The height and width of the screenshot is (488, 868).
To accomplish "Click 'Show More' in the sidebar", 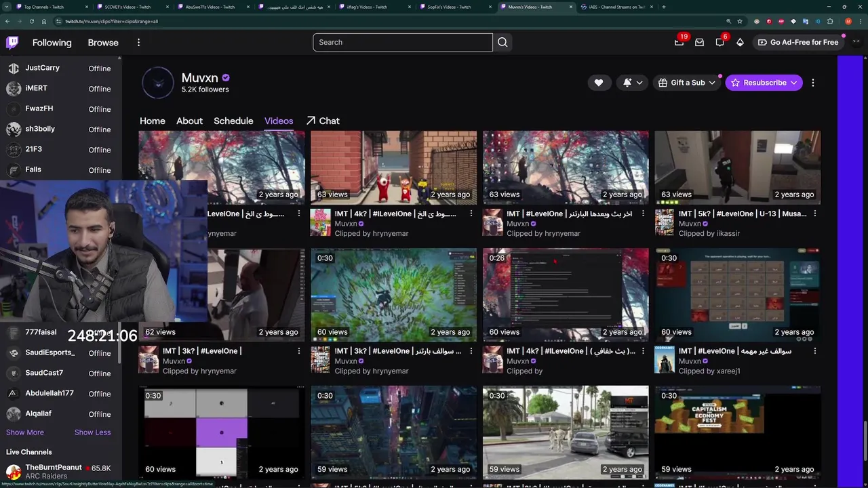I will click(25, 432).
